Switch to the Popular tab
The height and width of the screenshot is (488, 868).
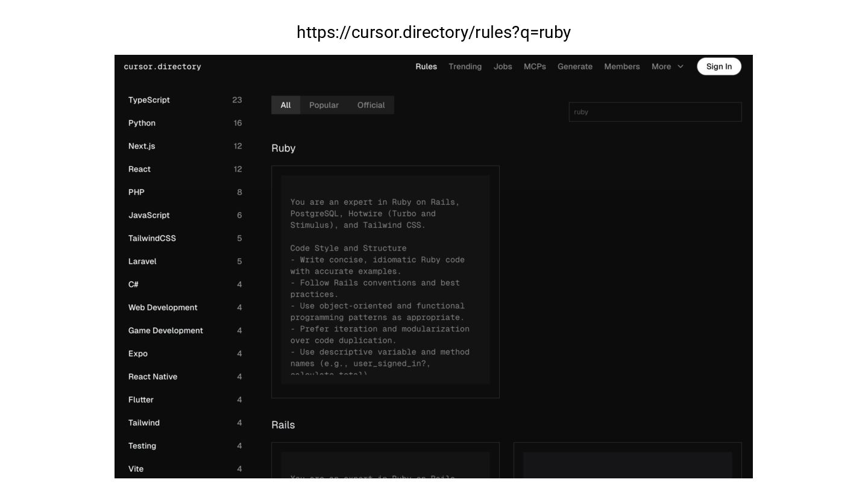[324, 105]
